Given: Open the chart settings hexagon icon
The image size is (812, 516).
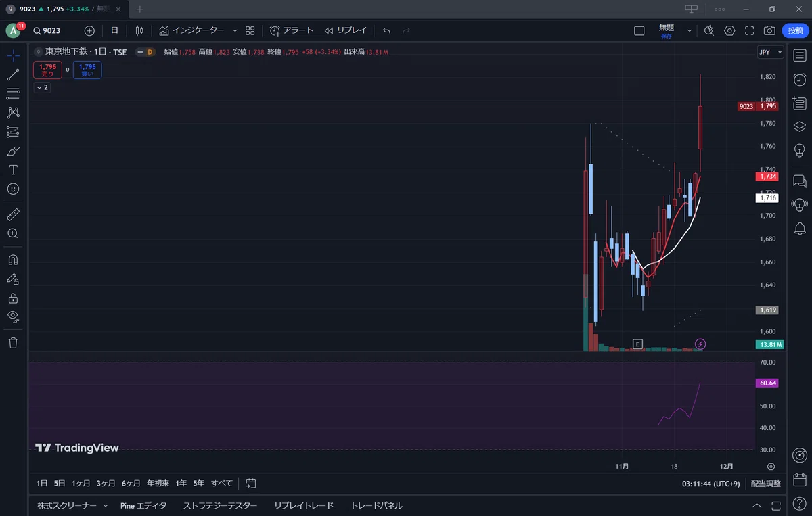Looking at the screenshot, I should [729, 30].
